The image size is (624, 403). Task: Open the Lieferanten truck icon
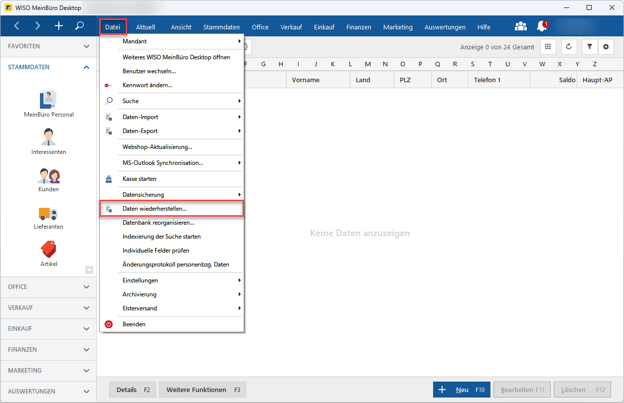click(x=48, y=214)
